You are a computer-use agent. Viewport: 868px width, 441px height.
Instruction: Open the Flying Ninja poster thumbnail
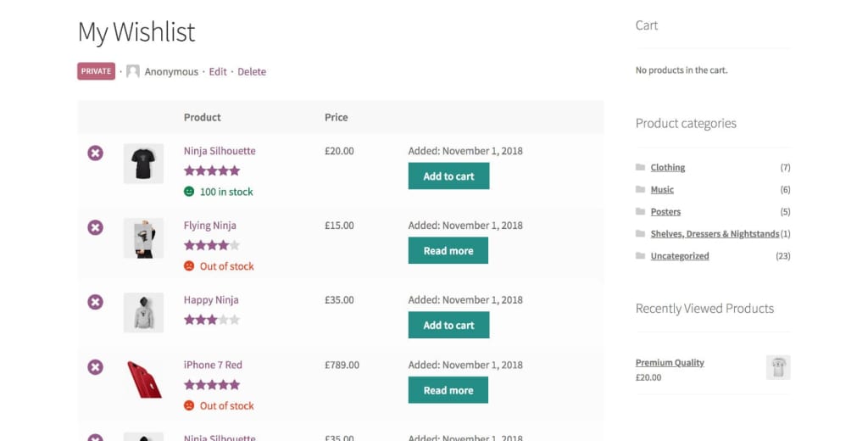(143, 238)
